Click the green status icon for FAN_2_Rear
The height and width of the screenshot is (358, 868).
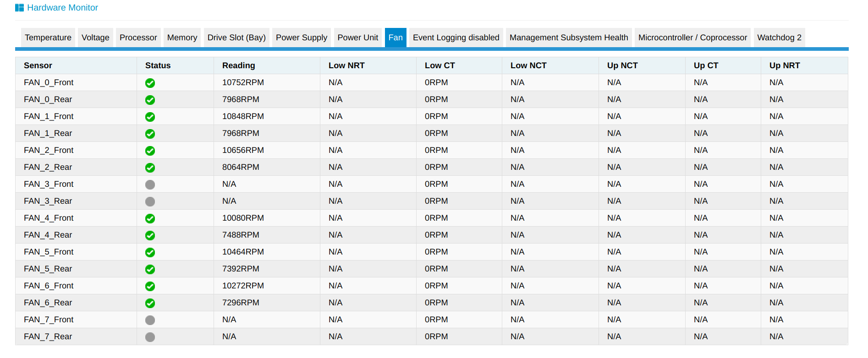point(150,168)
